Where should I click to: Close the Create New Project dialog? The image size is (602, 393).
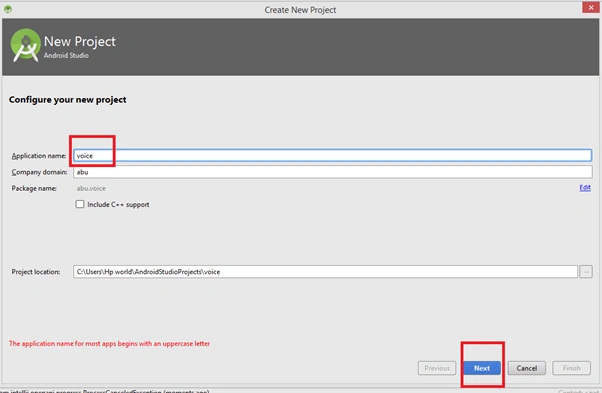pos(591,8)
